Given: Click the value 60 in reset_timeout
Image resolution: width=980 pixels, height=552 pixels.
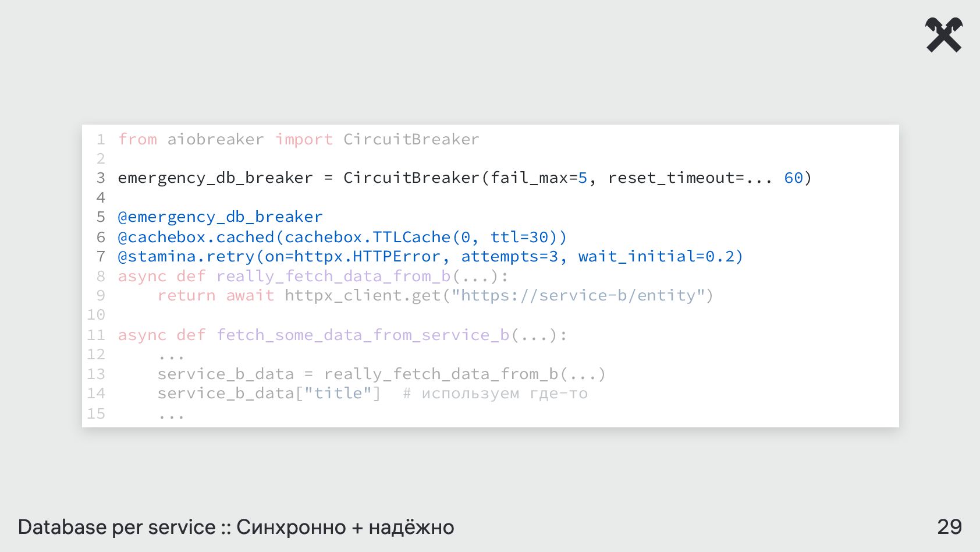Looking at the screenshot, I should tap(793, 178).
